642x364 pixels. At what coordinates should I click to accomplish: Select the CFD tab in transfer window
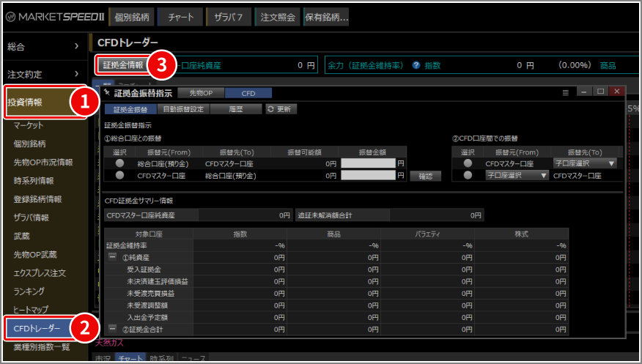coord(248,93)
